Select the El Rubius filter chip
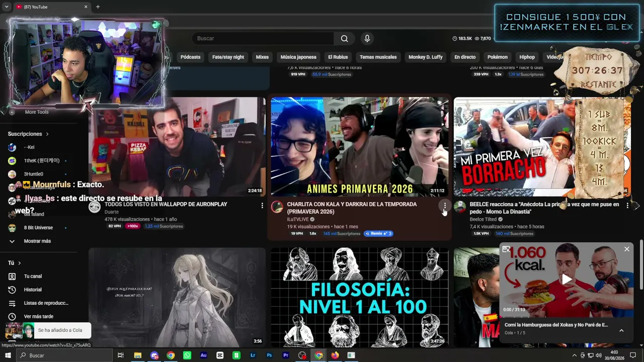The image size is (644, 362). (x=338, y=57)
